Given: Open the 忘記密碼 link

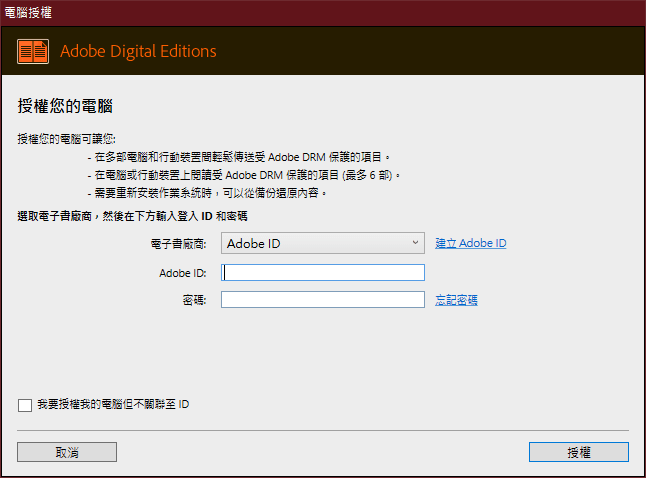Looking at the screenshot, I should pos(456,300).
